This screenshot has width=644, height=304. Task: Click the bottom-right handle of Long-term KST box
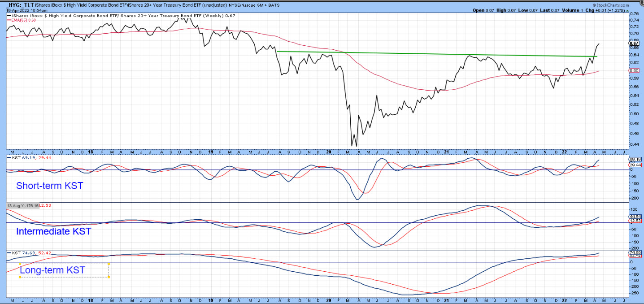point(109,277)
